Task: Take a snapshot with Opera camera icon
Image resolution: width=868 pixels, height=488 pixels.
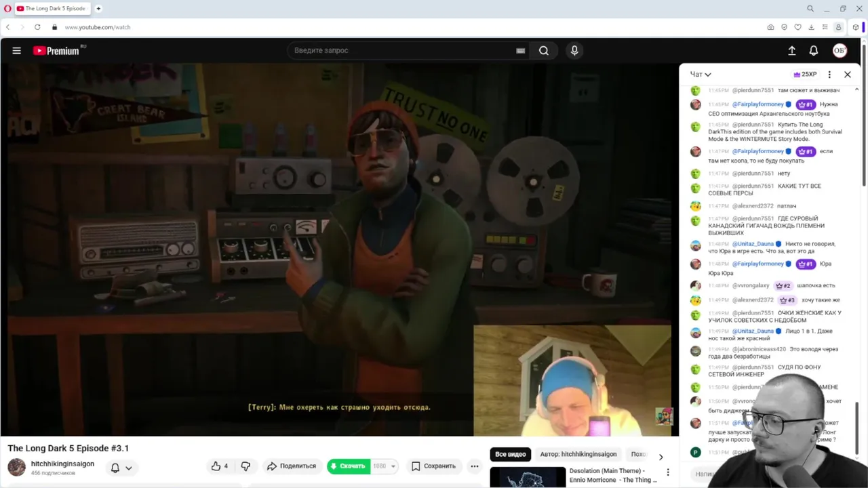Action: tap(770, 27)
